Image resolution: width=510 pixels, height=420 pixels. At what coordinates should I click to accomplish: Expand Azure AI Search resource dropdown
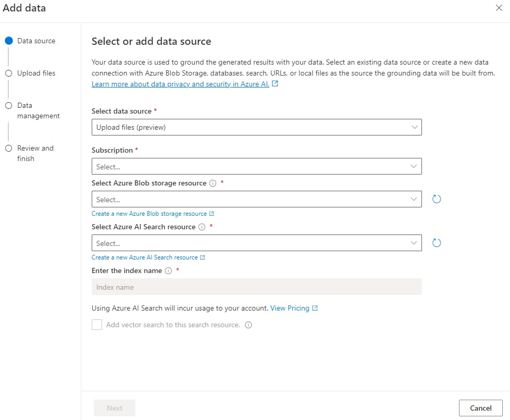[x=256, y=243]
